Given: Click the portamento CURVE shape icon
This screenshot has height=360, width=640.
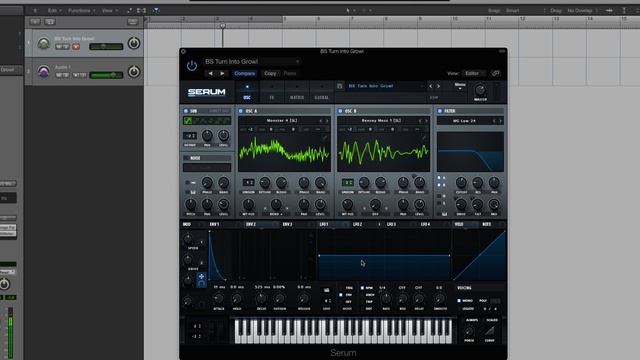Looking at the screenshot, I should (x=490, y=331).
